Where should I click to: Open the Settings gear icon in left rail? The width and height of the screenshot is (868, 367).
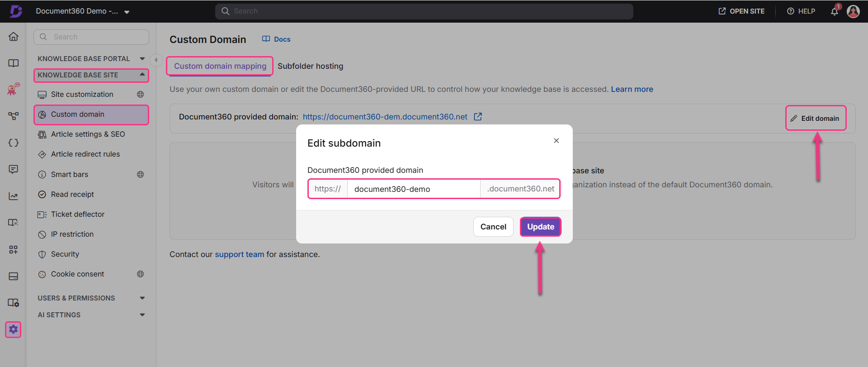click(x=14, y=329)
